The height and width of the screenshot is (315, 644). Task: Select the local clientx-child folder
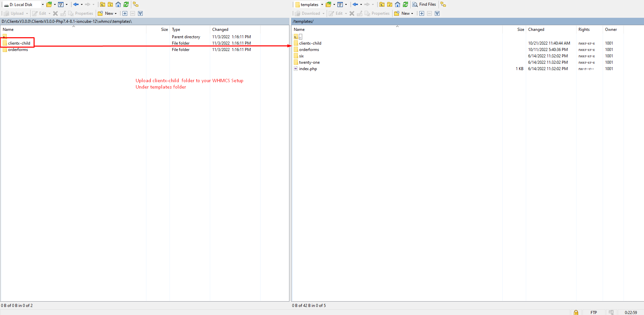tap(19, 43)
